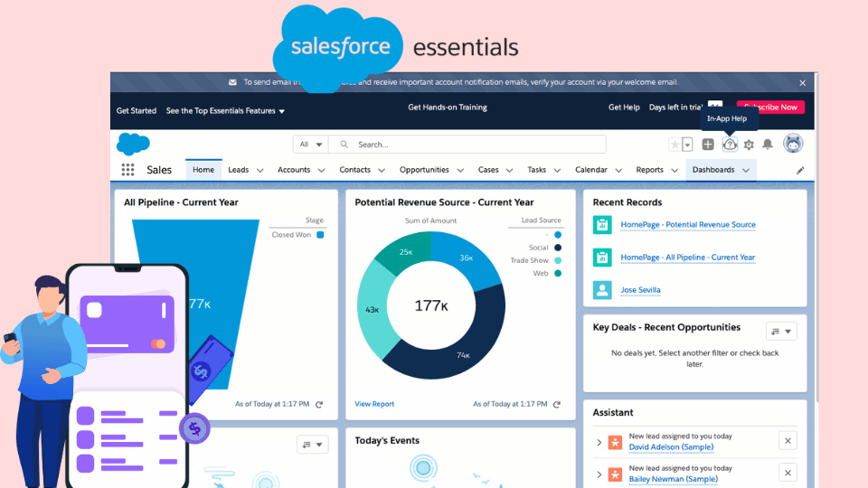Expand the Opportunities tab dropdown arrow

click(x=462, y=170)
